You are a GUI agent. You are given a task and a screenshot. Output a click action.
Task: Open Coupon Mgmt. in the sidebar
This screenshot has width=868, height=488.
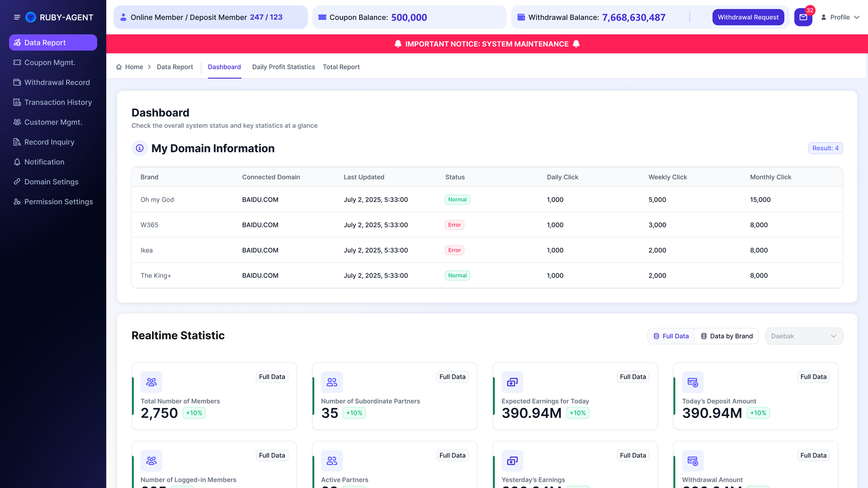click(53, 63)
